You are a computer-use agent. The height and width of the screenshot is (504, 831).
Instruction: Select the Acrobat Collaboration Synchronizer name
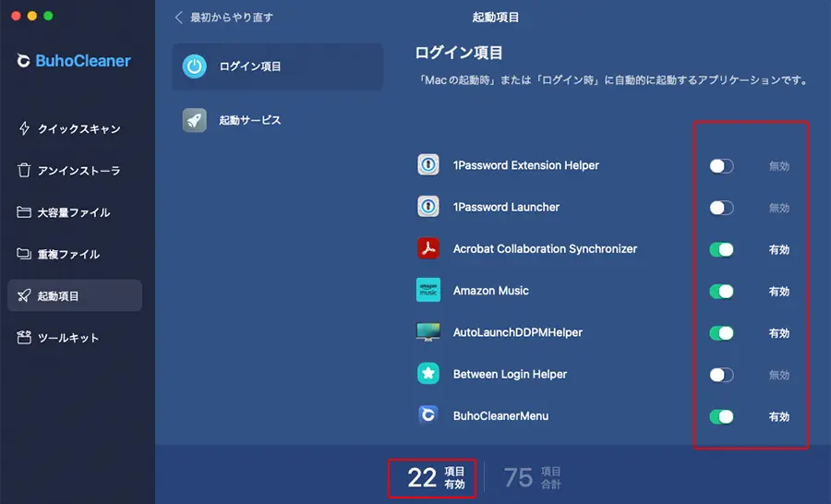tap(545, 249)
